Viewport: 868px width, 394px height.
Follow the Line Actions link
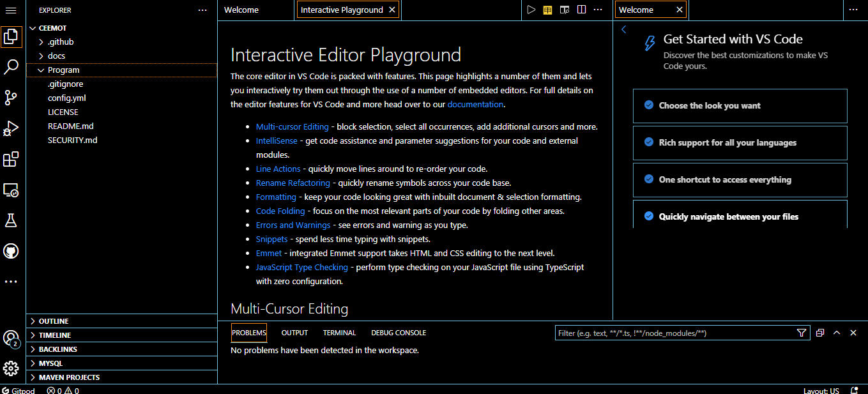click(x=278, y=169)
